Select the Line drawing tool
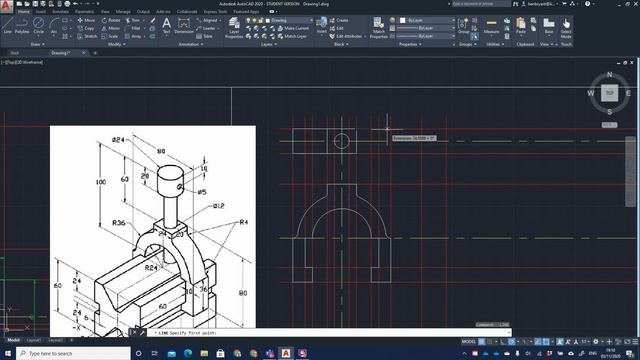This screenshot has width=640, height=360. 7,25
